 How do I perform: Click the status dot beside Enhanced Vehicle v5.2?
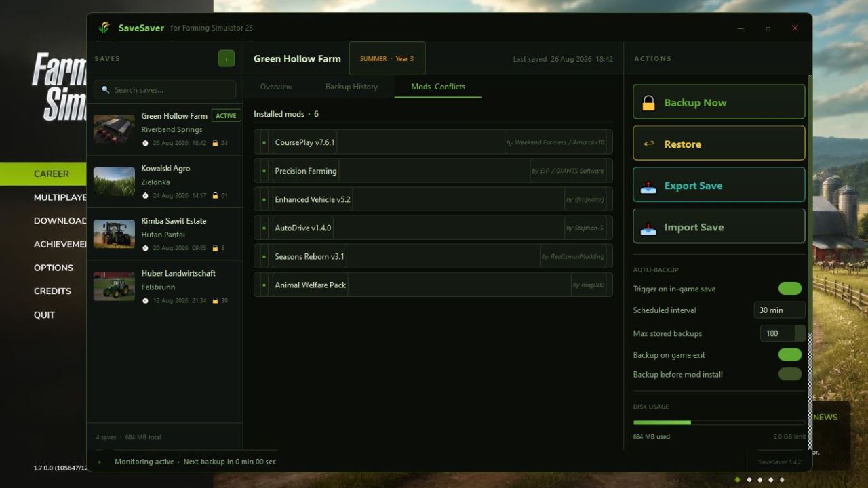pos(264,199)
